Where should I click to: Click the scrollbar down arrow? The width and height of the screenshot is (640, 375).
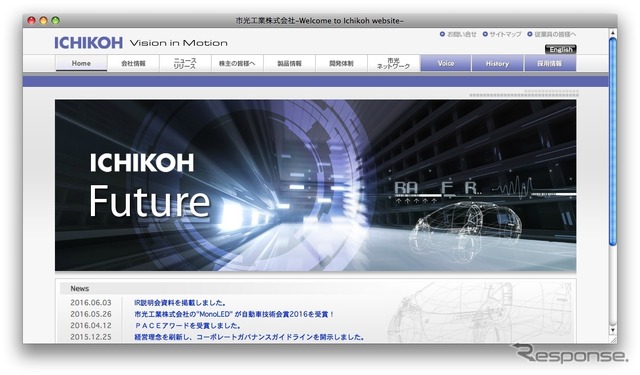click(613, 329)
